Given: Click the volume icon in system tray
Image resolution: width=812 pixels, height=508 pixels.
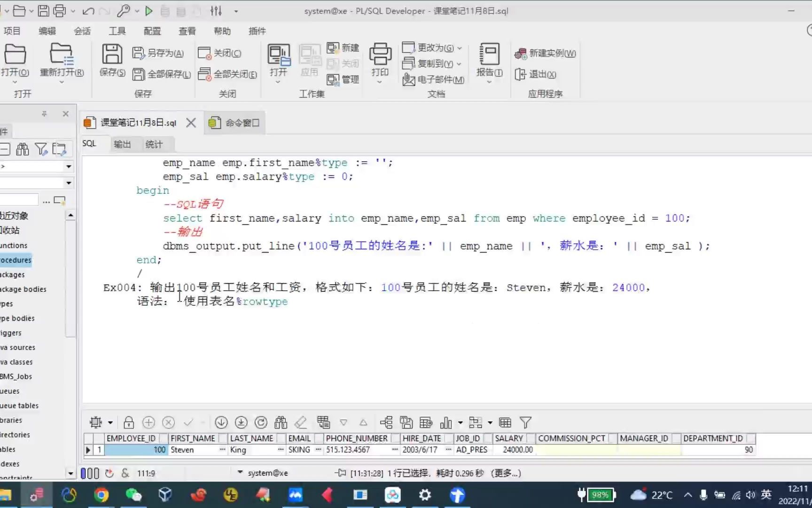Looking at the screenshot, I should 750,495.
